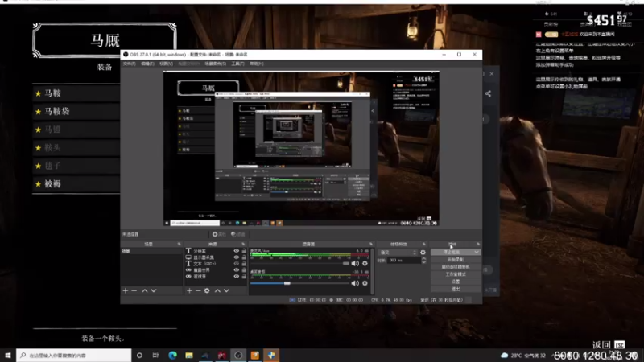644x362 pixels.
Task: Expand the stop streaming button dropdown arrow
Action: (477, 252)
